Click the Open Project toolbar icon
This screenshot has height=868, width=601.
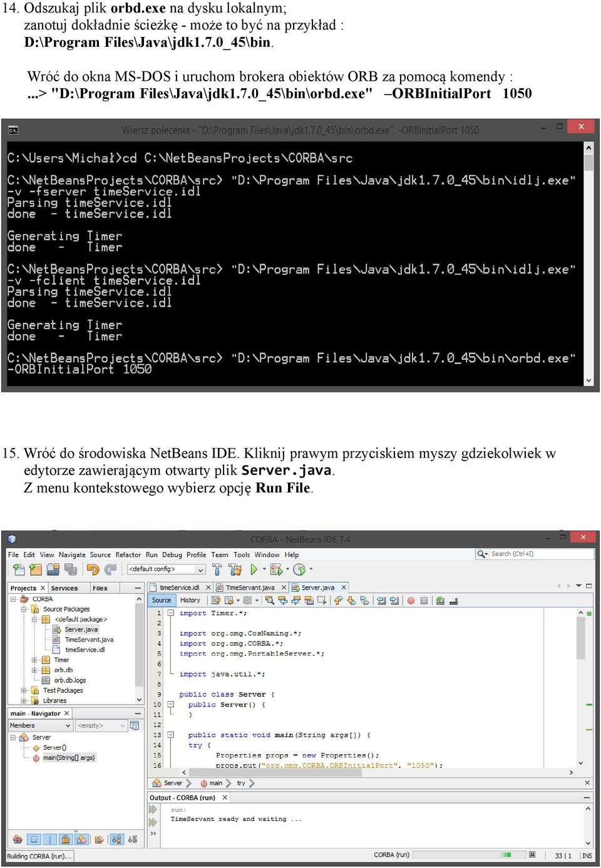point(53,569)
